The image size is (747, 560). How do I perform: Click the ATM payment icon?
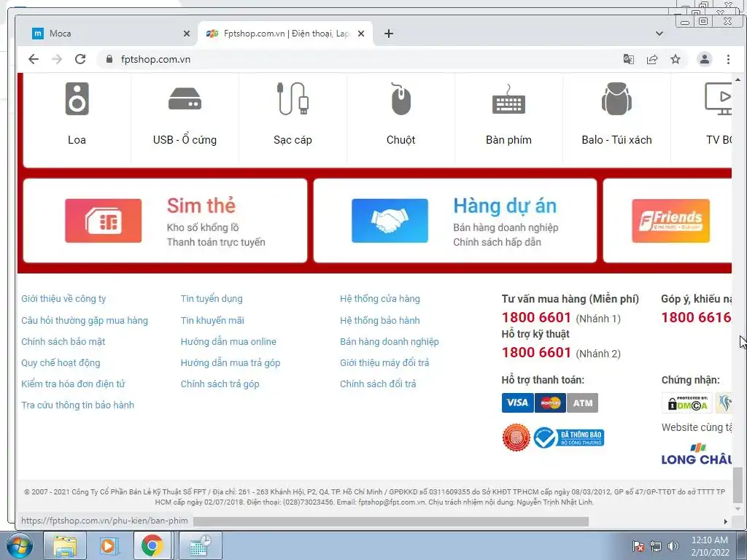(583, 402)
